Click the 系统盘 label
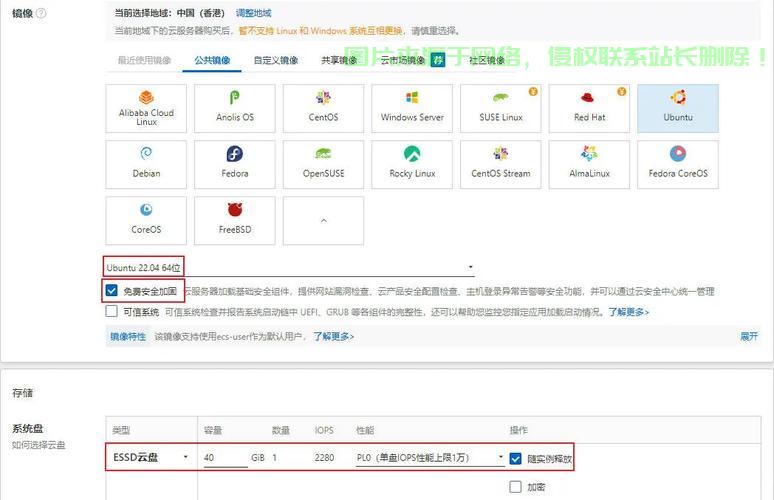 click(28, 428)
